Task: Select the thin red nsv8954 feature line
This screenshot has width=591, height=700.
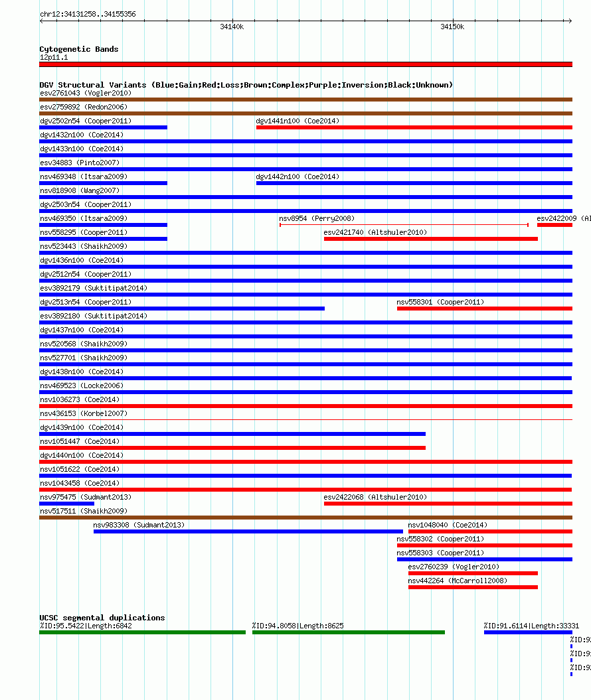Action: (404, 225)
